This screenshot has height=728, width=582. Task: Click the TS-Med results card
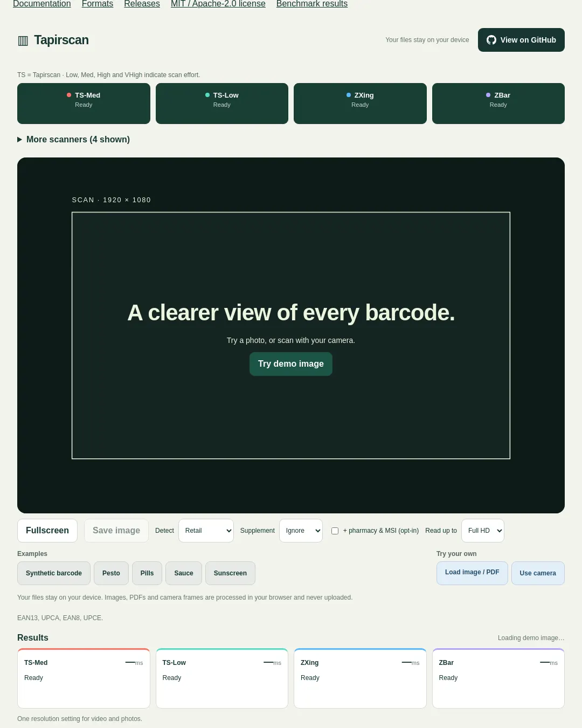(84, 678)
